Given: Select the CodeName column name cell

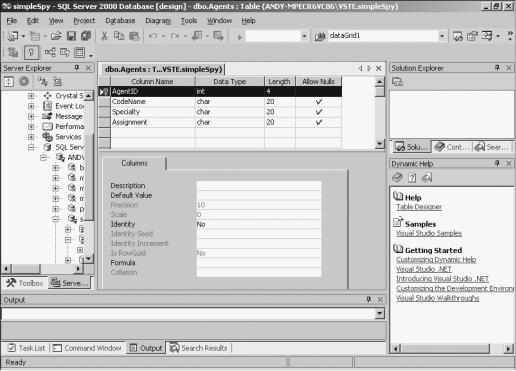Looking at the screenshot, I should coord(153,102).
